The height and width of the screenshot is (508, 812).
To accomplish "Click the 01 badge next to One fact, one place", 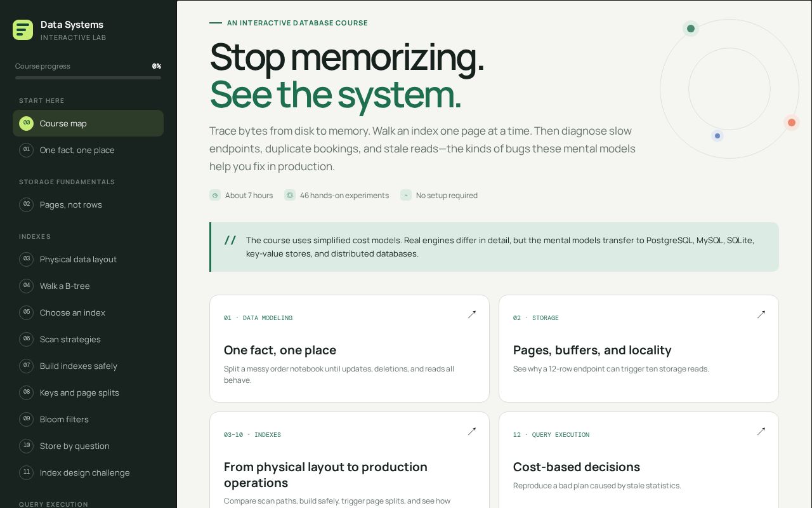I will 27,150.
